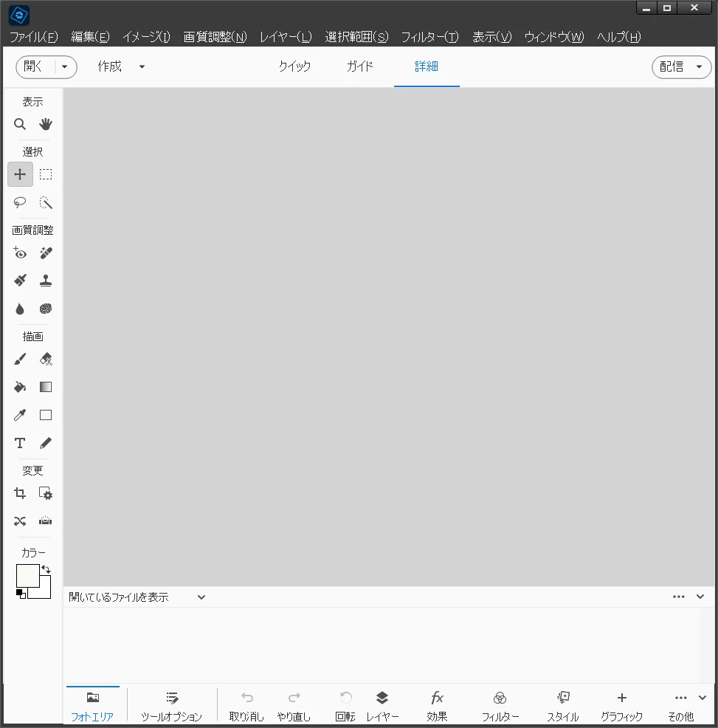The image size is (718, 728).
Task: Select the Blur tool
Action: [19, 309]
